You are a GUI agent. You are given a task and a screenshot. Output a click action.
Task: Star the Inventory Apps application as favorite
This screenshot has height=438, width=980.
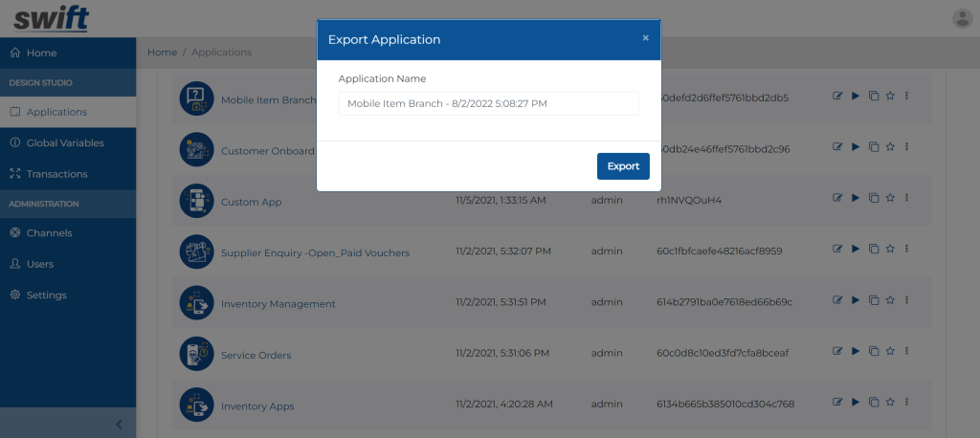click(x=889, y=402)
